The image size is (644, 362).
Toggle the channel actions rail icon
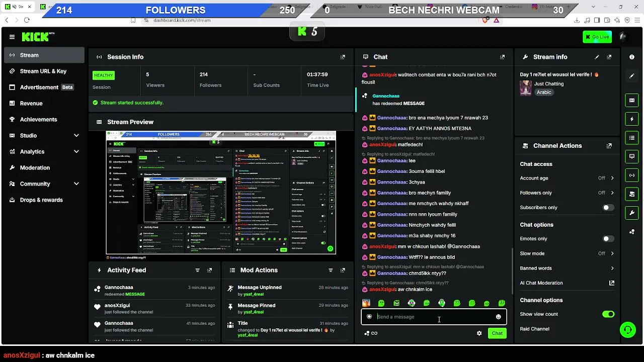coord(632,194)
